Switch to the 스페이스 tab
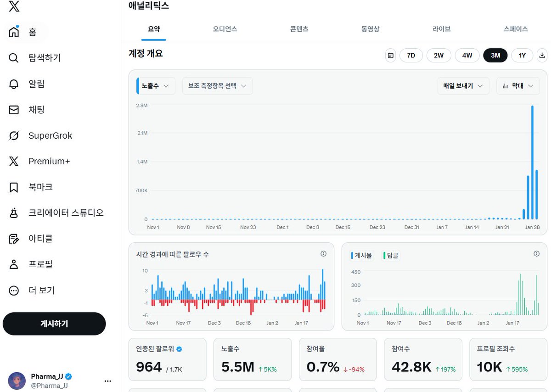The width and height of the screenshot is (551, 392). click(x=516, y=29)
